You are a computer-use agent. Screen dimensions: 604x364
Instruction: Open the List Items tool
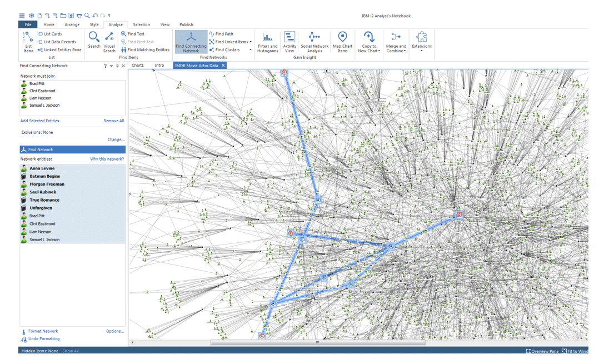tap(28, 42)
